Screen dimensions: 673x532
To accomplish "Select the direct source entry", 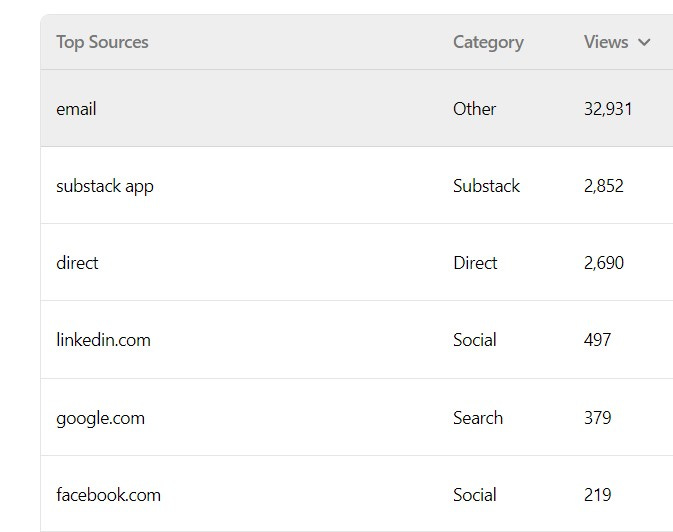I will [77, 263].
